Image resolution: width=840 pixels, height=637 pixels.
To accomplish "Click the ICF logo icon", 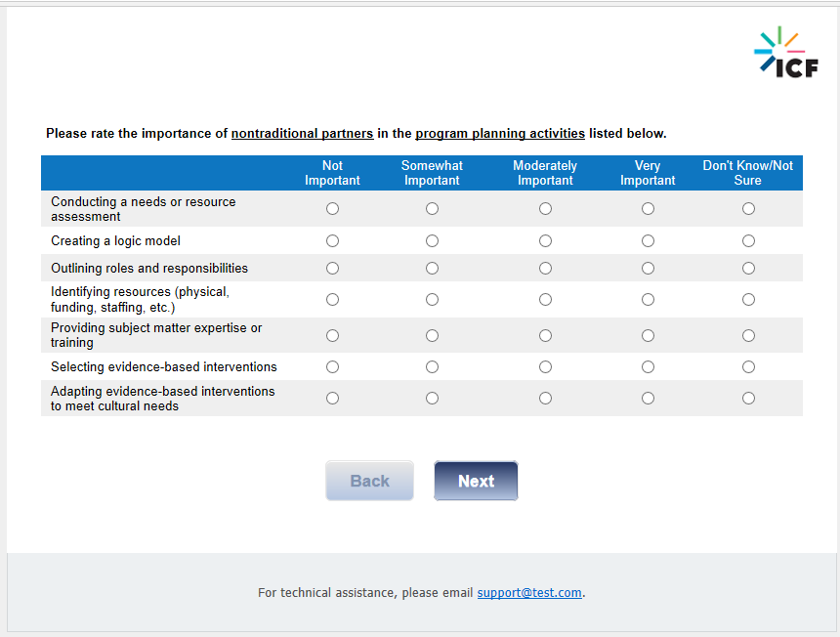I will click(785, 52).
